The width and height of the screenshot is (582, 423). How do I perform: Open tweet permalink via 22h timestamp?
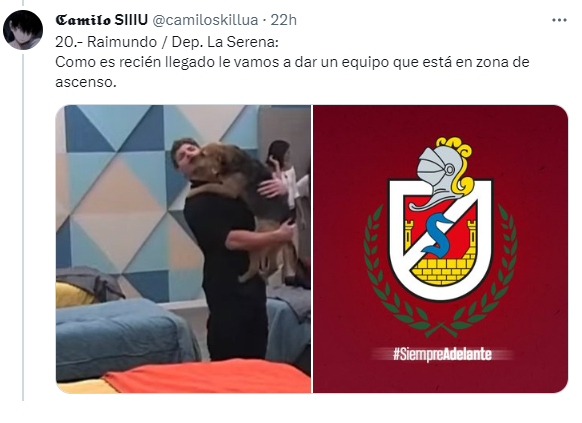pos(284,20)
